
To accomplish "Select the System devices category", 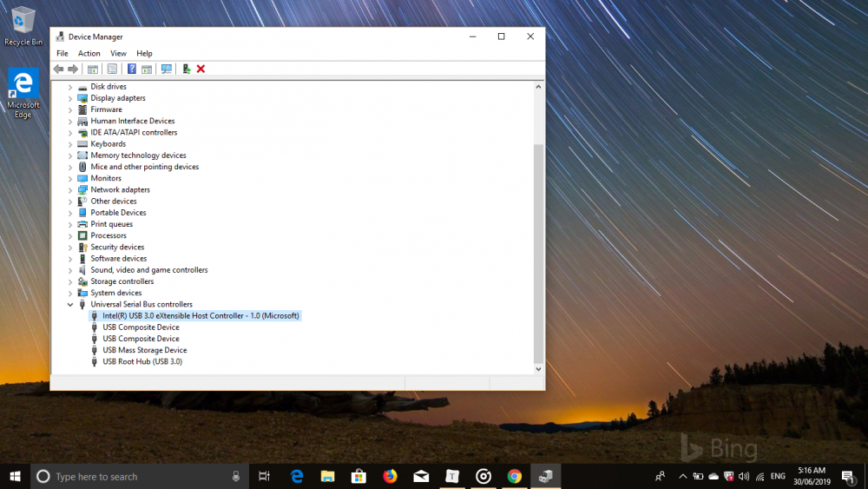I will click(115, 293).
